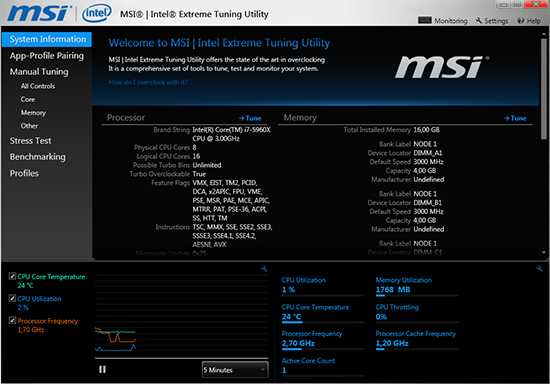Click the MSI logo in title bar
This screenshot has height=384, width=550.
point(39,14)
